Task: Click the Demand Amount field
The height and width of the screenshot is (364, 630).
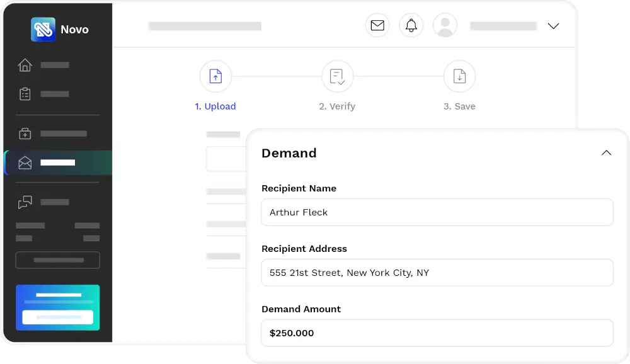Action: tap(437, 333)
